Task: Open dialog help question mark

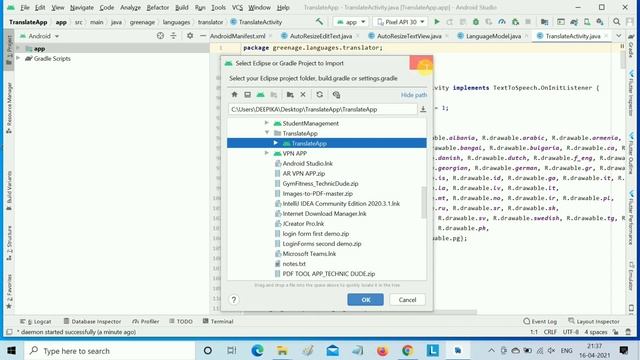Action: (233, 300)
